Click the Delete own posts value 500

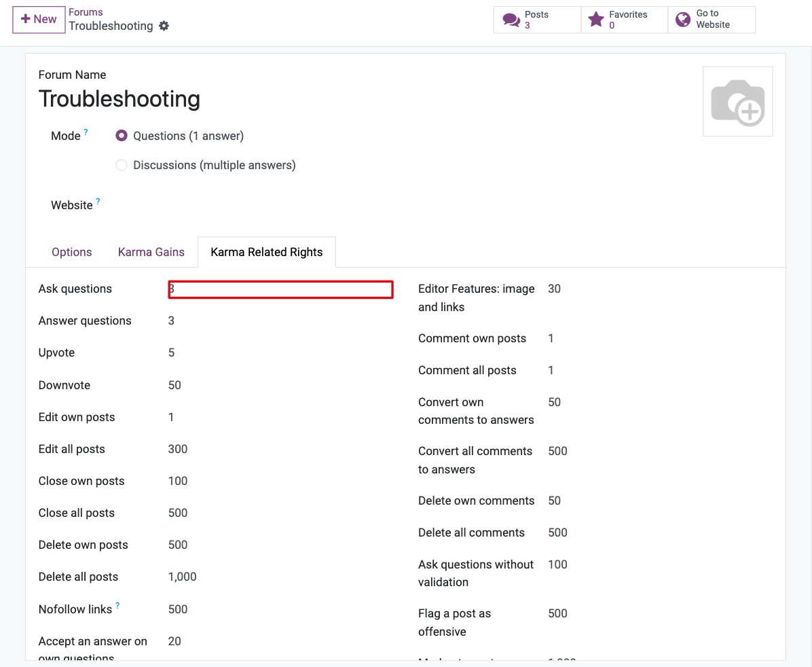coord(178,545)
